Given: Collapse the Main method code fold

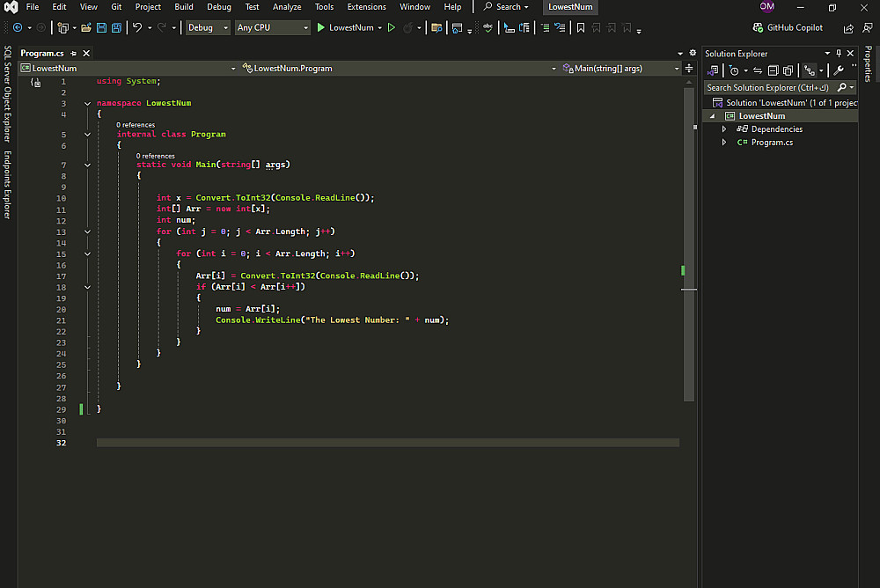Looking at the screenshot, I should (87, 165).
